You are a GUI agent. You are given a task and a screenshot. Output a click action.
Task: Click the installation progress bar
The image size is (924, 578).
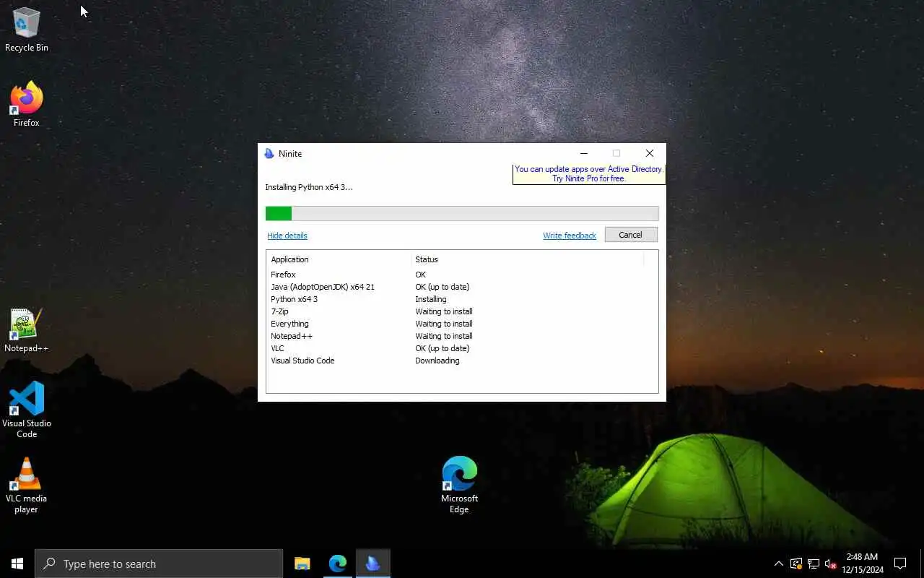coord(462,213)
